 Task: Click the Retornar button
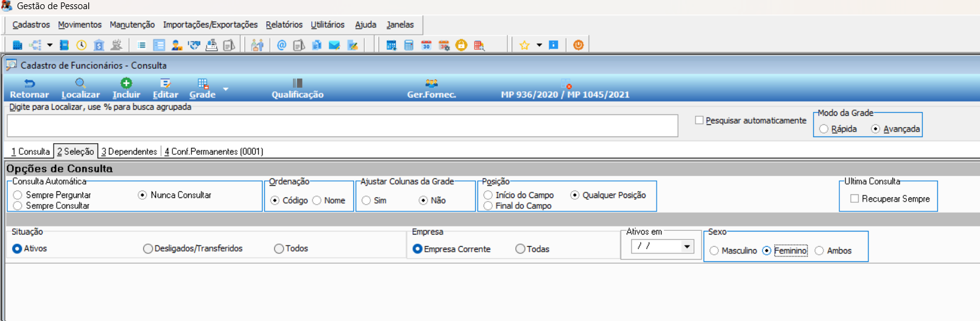tap(29, 89)
